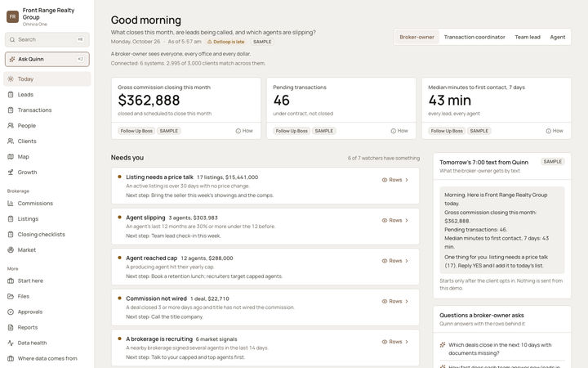Click the magnifier icon in Search
Viewport: 588px width, 368px height.
(x=12, y=39)
